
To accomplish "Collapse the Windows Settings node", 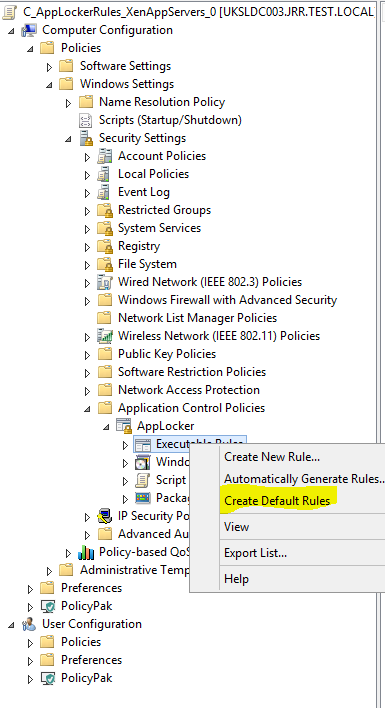I will tap(50, 85).
